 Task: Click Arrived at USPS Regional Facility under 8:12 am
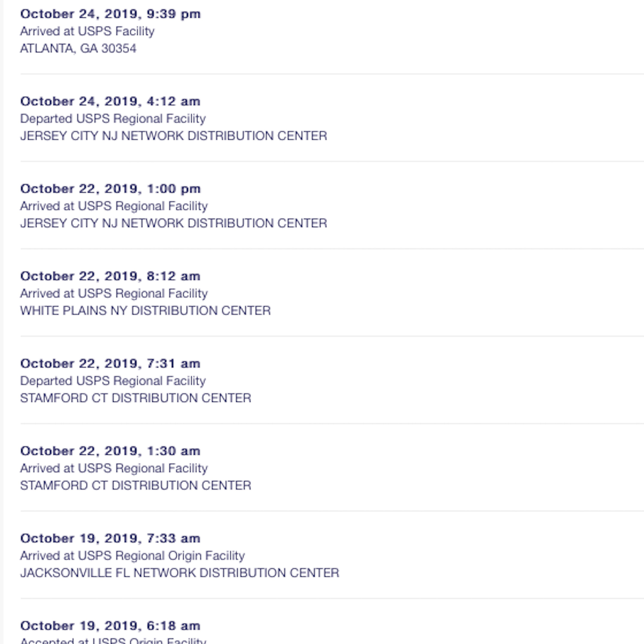114,294
